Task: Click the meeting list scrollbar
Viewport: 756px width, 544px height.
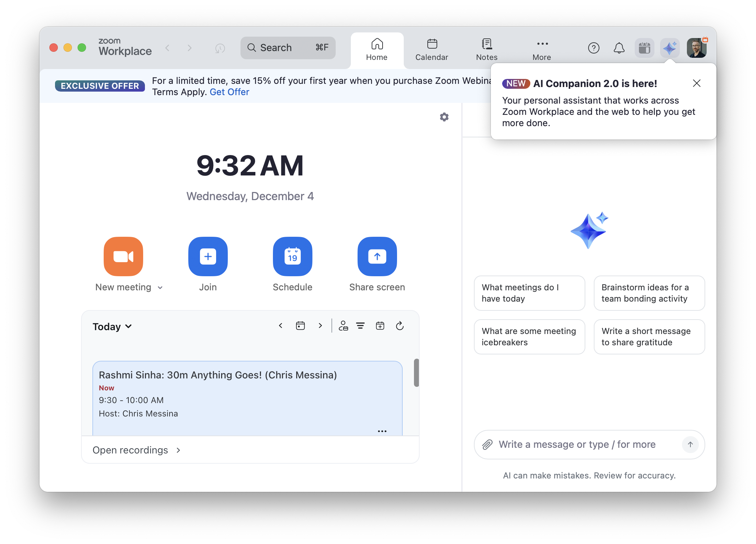Action: click(x=416, y=373)
